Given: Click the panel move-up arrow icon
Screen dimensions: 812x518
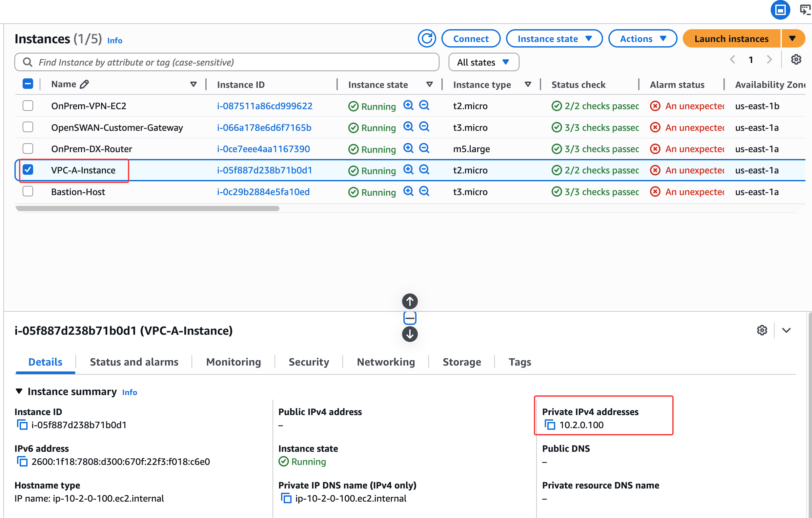Looking at the screenshot, I should tap(410, 301).
